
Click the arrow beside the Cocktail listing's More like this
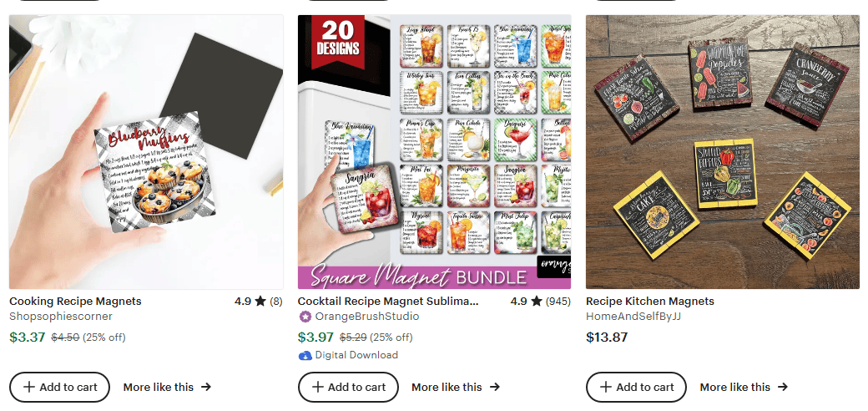tap(495, 387)
